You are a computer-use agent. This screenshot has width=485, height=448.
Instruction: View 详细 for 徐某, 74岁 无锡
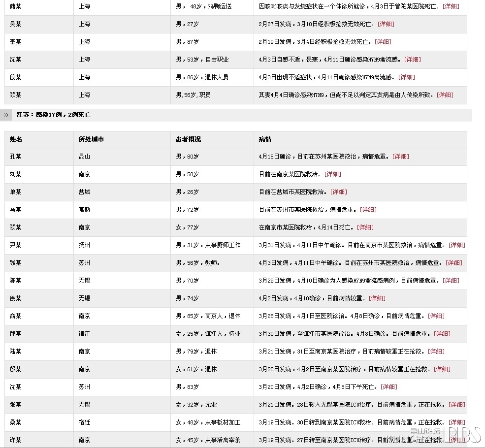tap(377, 298)
